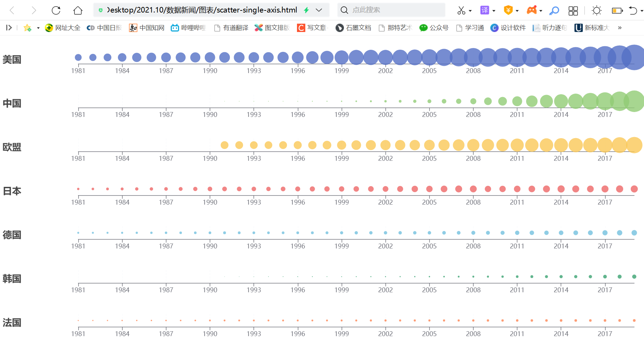
Task: Reload the page with the refresh icon
Action: coord(56,10)
